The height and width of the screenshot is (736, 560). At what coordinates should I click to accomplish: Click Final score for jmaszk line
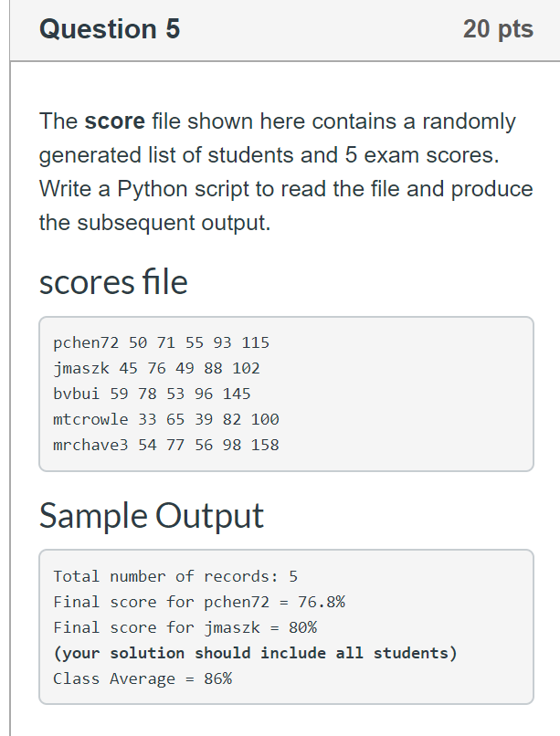point(185,627)
